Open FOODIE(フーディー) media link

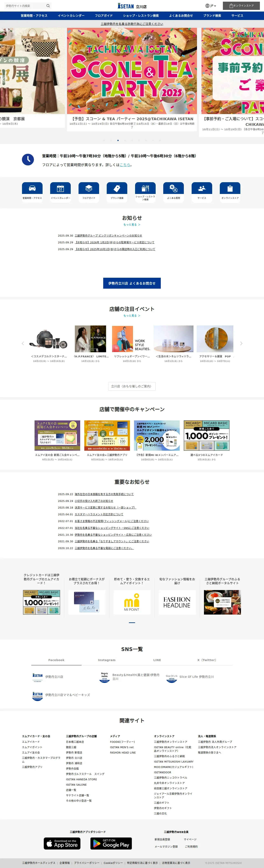122,742
